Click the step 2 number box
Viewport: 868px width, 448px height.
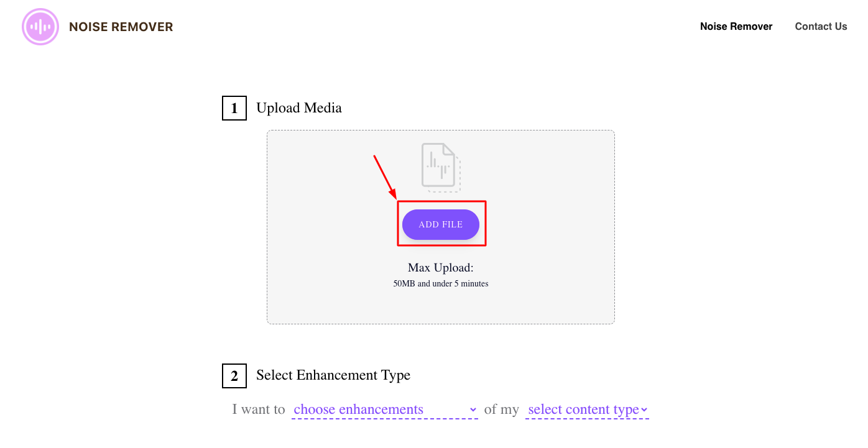[x=234, y=376]
